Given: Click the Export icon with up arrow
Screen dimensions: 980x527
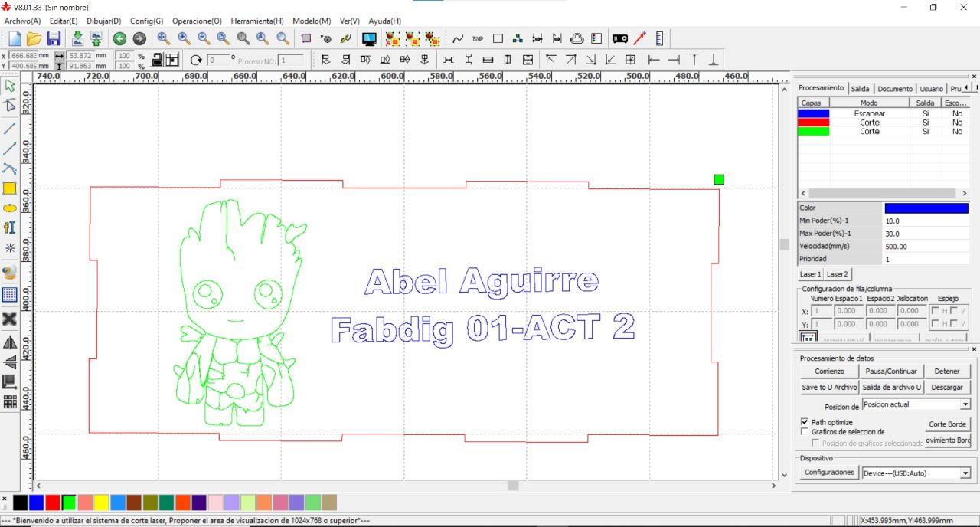Looking at the screenshot, I should (x=96, y=38).
